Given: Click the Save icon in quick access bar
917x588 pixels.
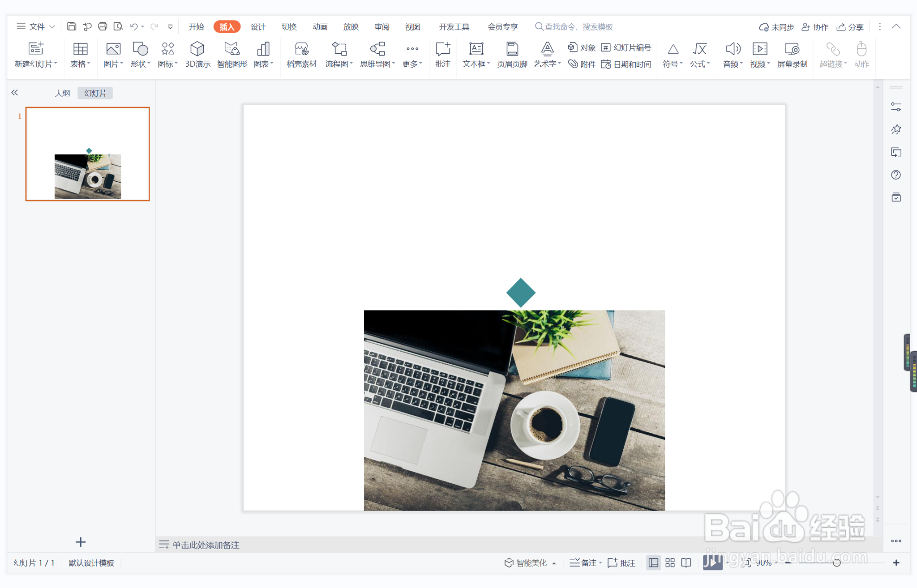Looking at the screenshot, I should pos(71,26).
